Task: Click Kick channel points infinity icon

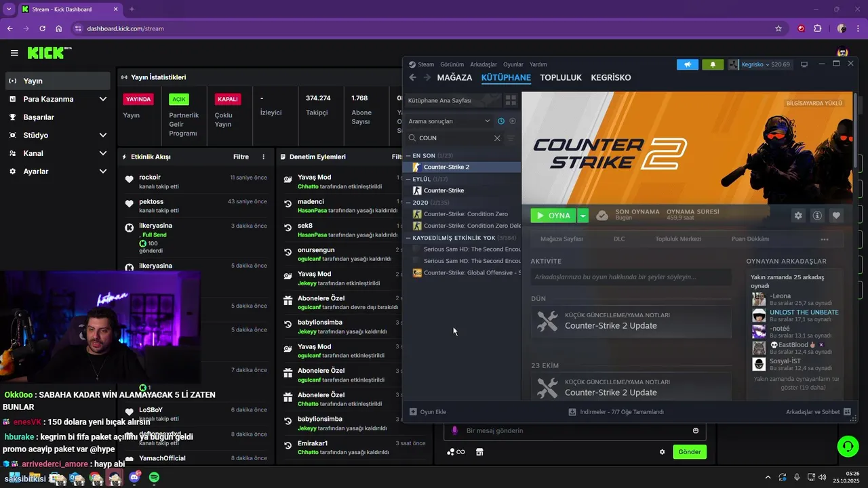Action: tap(456, 452)
